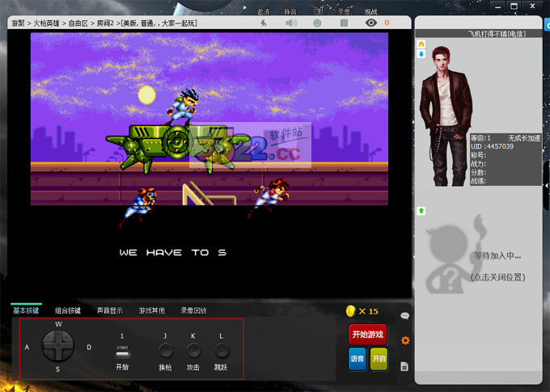Click the blue 语音 button
550x392 pixels.
point(357,360)
